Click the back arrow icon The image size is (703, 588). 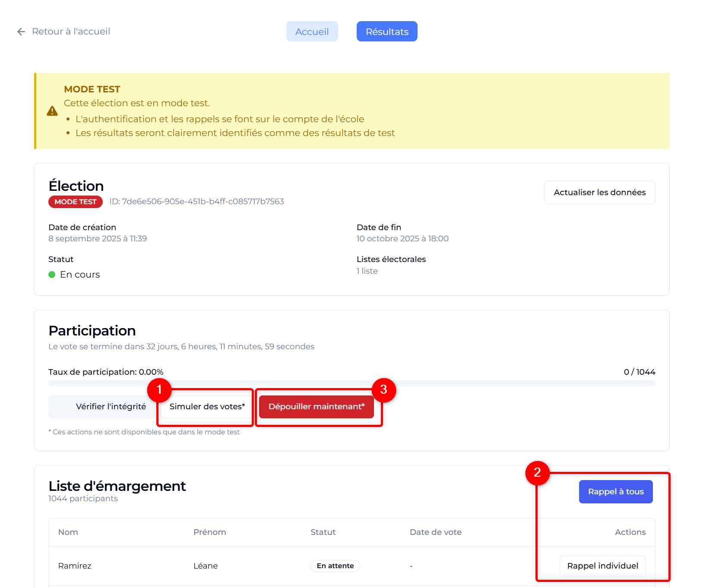[21, 32]
